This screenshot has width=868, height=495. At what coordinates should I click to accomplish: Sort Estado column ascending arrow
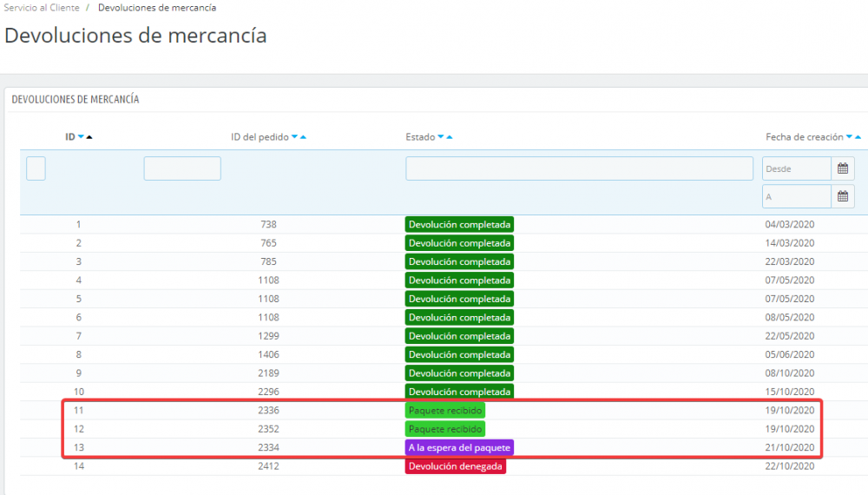449,136
